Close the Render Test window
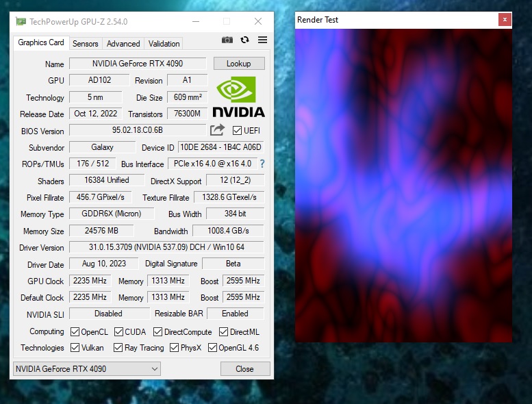The height and width of the screenshot is (404, 532). coord(505,20)
